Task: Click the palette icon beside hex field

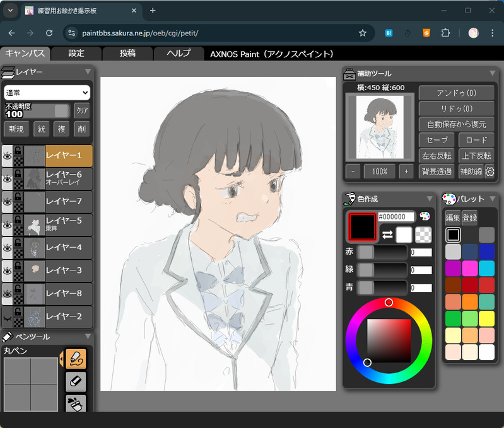Action: point(425,216)
